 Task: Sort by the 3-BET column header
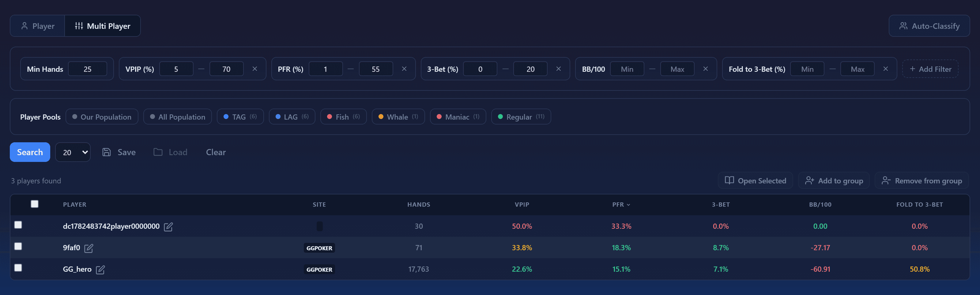tap(721, 205)
